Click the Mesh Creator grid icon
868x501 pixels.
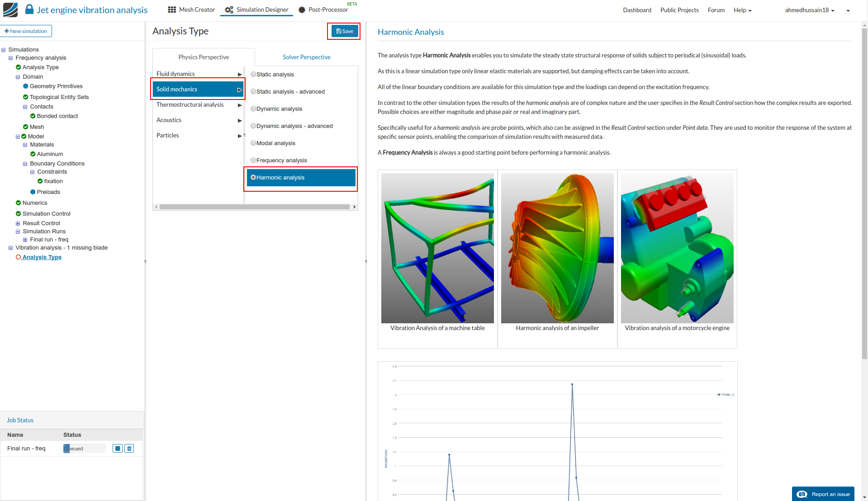[x=172, y=9]
